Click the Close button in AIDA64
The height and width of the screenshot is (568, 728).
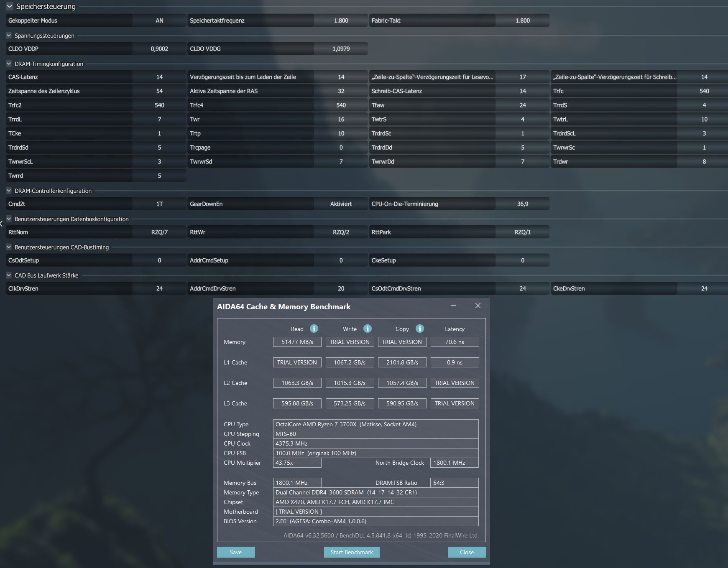pos(467,552)
